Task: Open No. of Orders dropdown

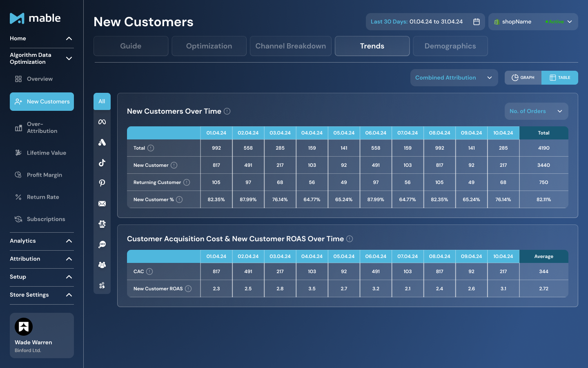Action: click(x=536, y=111)
